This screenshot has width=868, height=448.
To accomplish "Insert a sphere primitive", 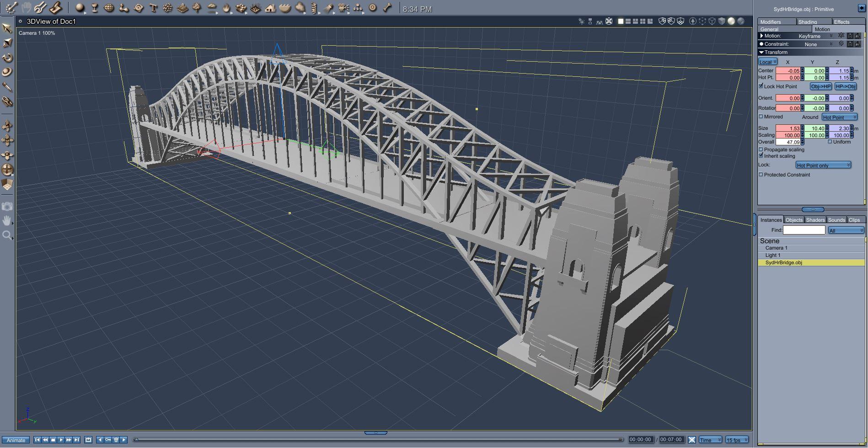I will pyautogui.click(x=80, y=8).
